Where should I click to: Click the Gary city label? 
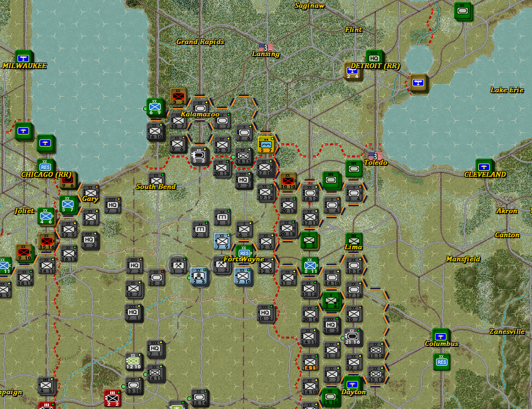[90, 199]
